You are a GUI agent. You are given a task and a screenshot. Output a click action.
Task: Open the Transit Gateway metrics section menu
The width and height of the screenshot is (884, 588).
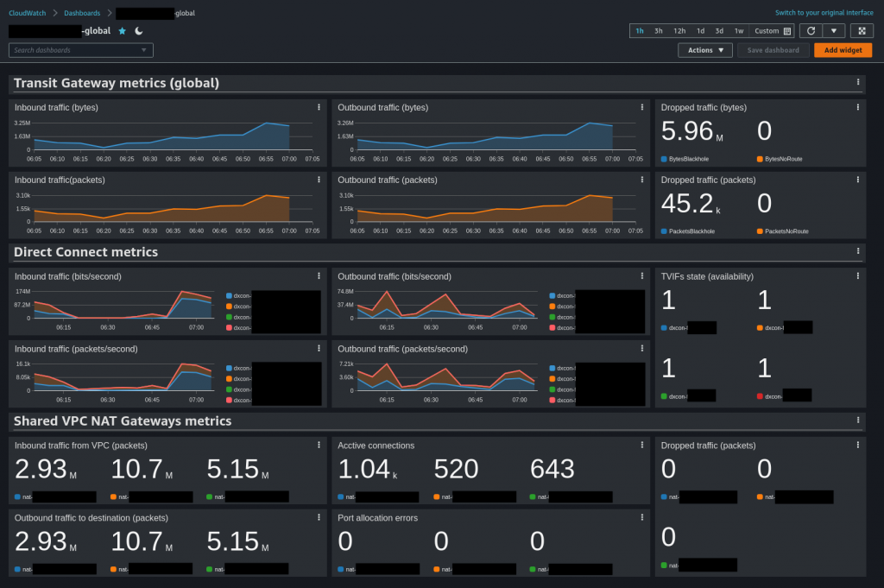[857, 82]
